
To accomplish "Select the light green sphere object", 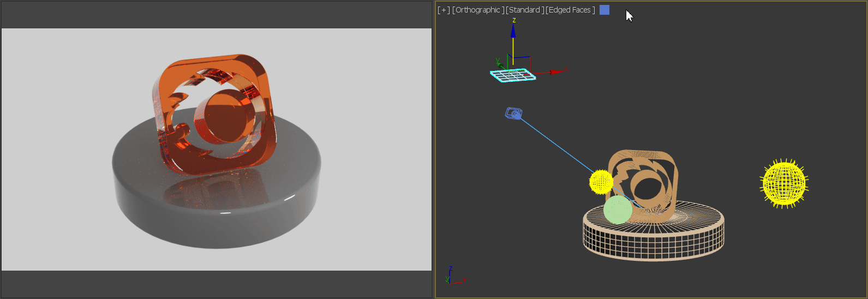I will point(618,211).
